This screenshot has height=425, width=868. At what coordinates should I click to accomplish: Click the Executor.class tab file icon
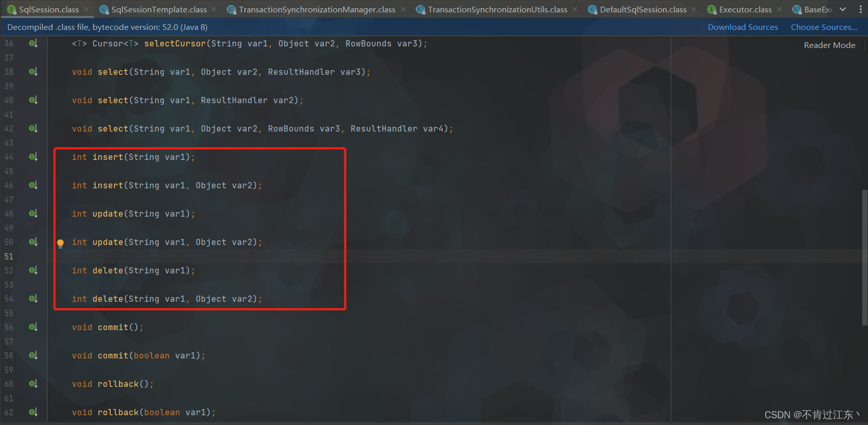pos(712,9)
